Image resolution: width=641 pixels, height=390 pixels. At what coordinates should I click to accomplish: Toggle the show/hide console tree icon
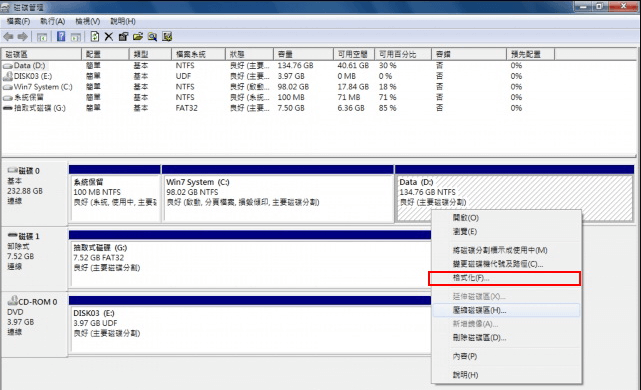point(42,37)
